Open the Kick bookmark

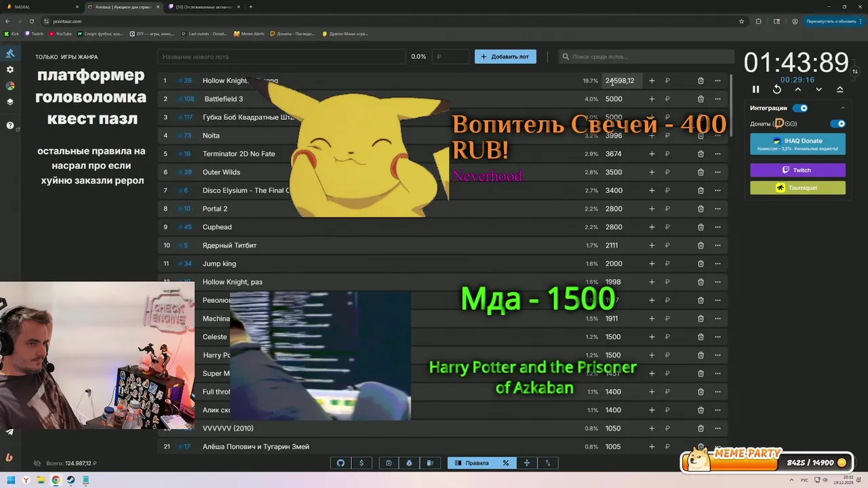click(x=12, y=33)
